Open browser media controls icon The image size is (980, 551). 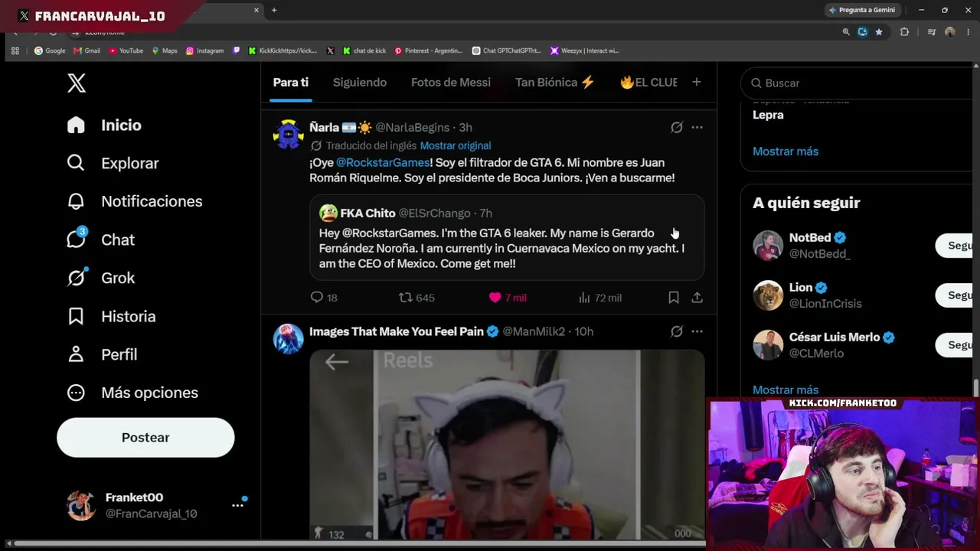click(x=932, y=32)
